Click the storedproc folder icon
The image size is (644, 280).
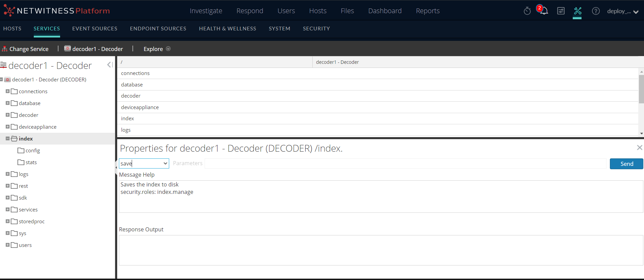click(14, 221)
